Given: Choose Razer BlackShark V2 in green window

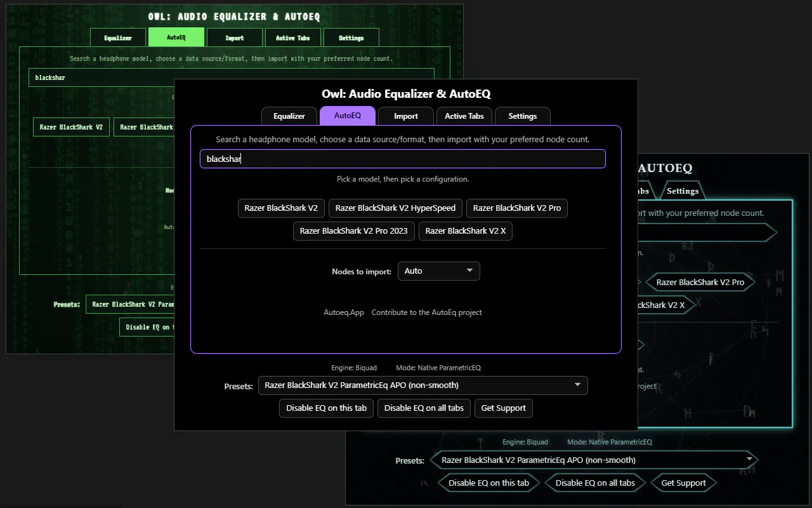Looking at the screenshot, I should (71, 127).
